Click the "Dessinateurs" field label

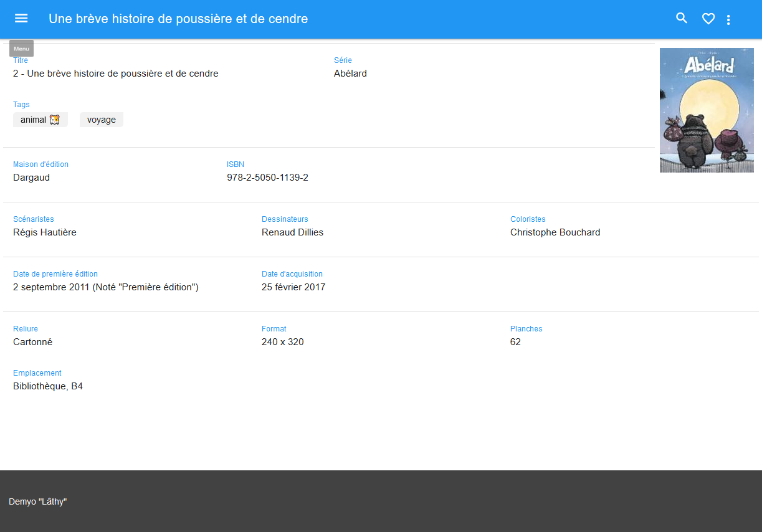pyautogui.click(x=285, y=219)
